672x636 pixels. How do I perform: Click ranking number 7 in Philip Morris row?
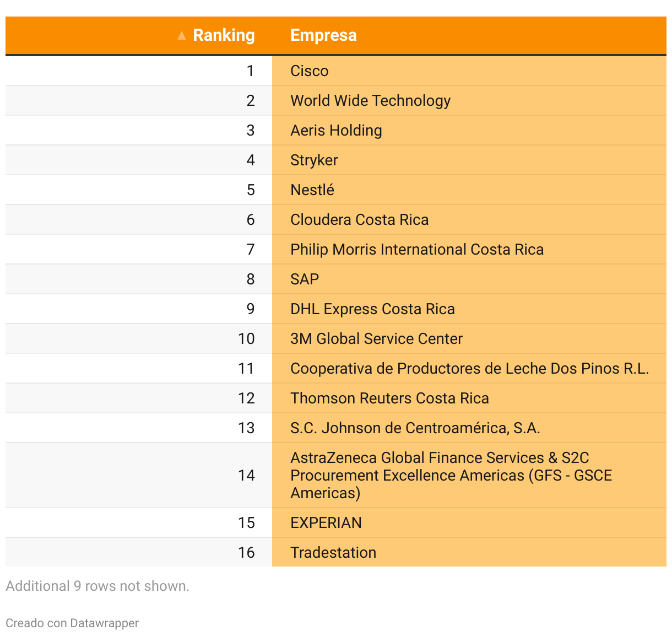tap(251, 249)
